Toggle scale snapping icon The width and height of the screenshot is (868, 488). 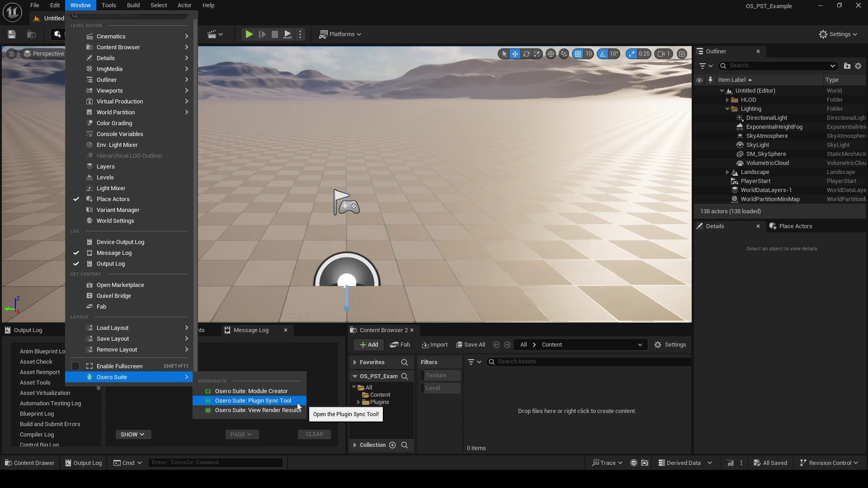click(x=632, y=54)
